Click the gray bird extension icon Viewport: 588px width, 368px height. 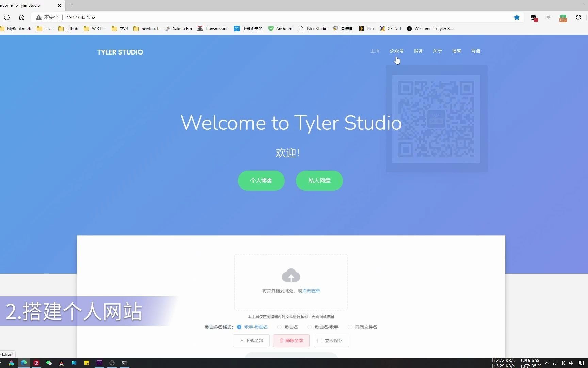[x=548, y=17]
